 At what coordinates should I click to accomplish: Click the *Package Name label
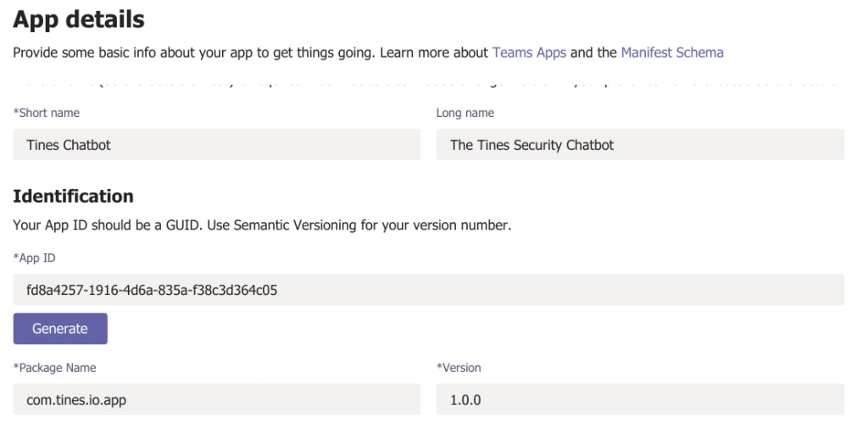click(55, 368)
